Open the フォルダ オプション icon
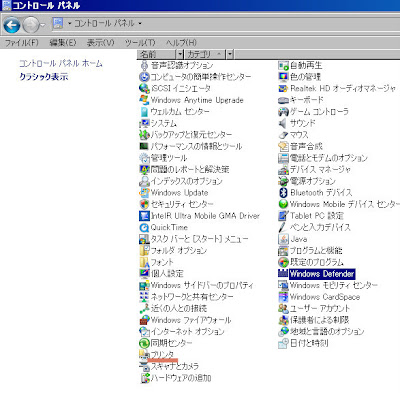This screenshot has height=393, width=400. 144,250
